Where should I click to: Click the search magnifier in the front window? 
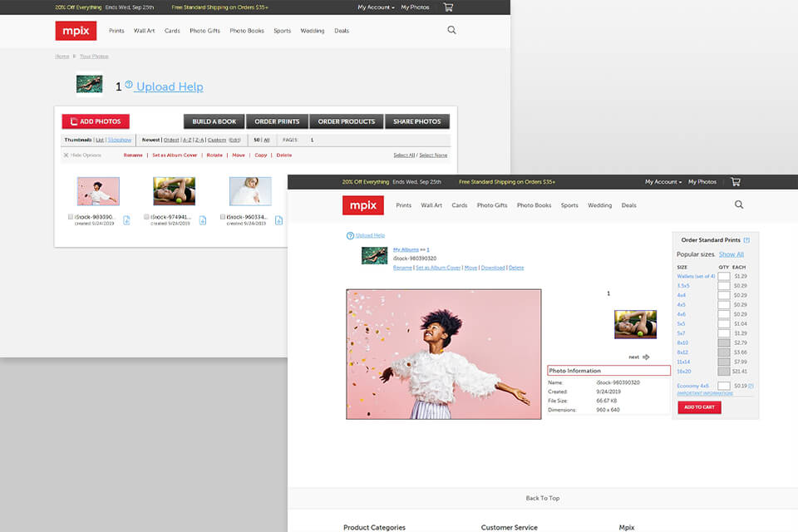pyautogui.click(x=739, y=204)
